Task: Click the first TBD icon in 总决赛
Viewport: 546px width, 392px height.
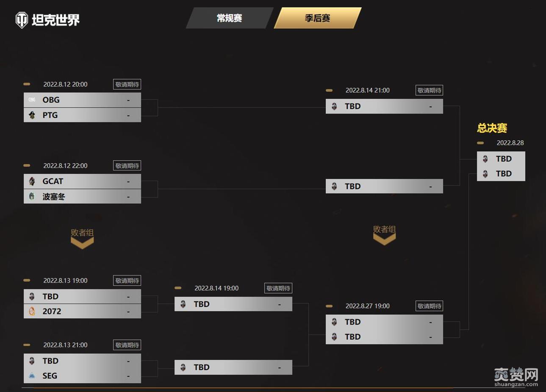Action: tap(485, 159)
